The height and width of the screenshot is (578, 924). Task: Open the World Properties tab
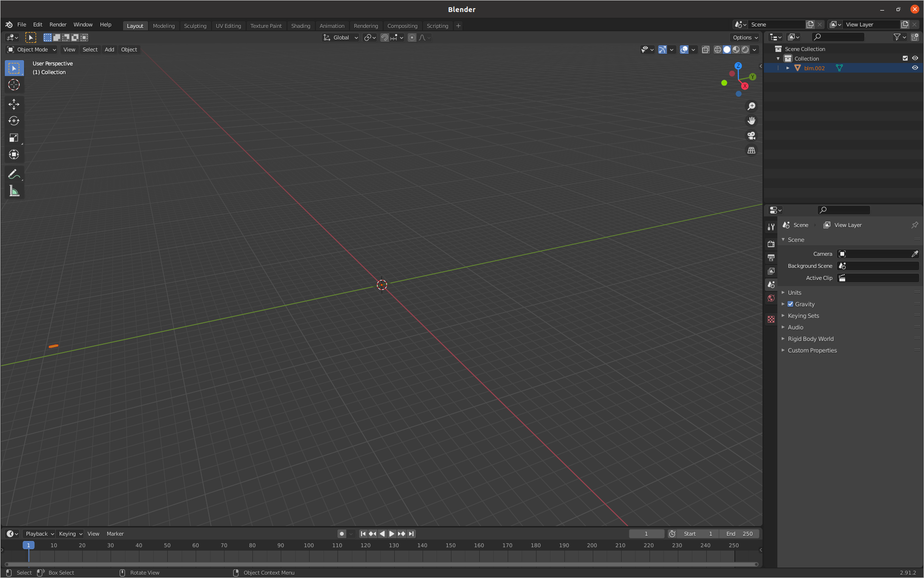coord(771,298)
